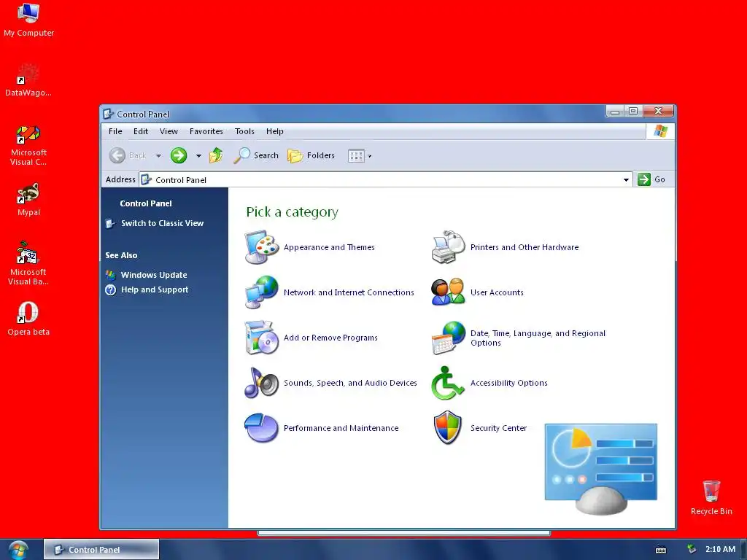This screenshot has width=747, height=560.
Task: Click the Add or Remove Programs icon
Action: click(262, 338)
